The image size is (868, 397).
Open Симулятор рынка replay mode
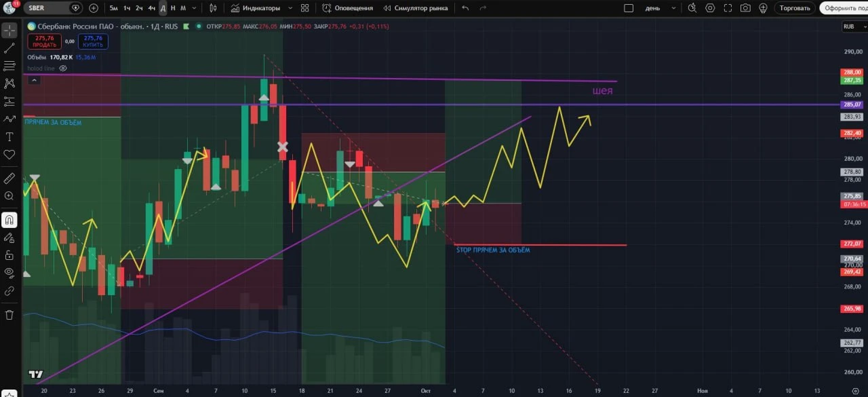(415, 8)
